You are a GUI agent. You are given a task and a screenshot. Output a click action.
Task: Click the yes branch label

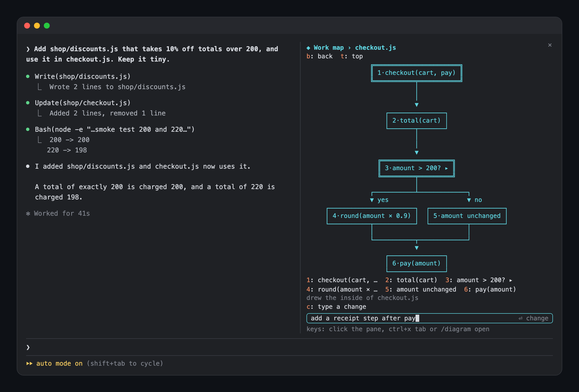(383, 200)
